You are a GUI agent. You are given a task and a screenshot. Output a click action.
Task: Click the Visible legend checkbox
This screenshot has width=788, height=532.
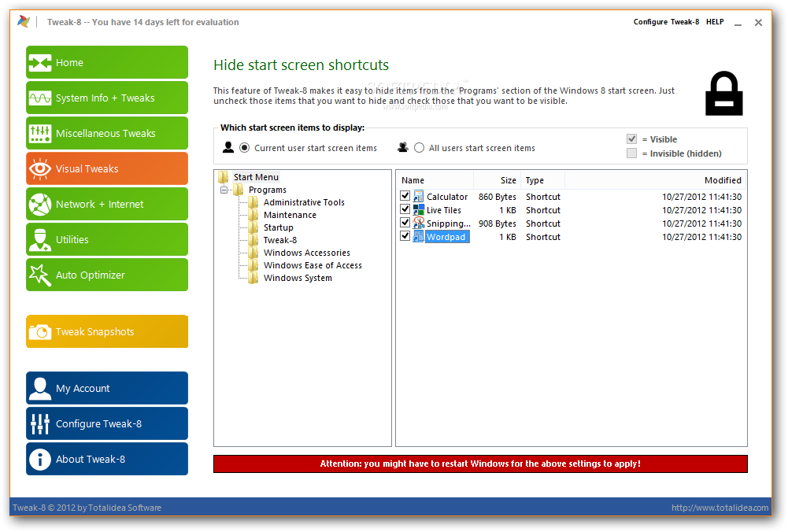(631, 139)
